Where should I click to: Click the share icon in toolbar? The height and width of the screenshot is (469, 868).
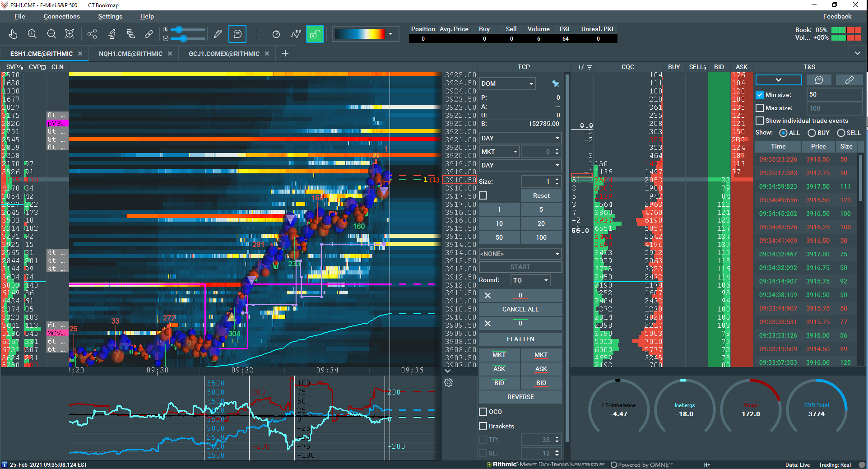pos(92,34)
